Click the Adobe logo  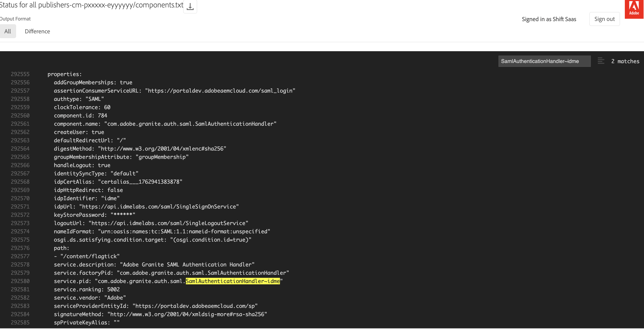pyautogui.click(x=634, y=9)
